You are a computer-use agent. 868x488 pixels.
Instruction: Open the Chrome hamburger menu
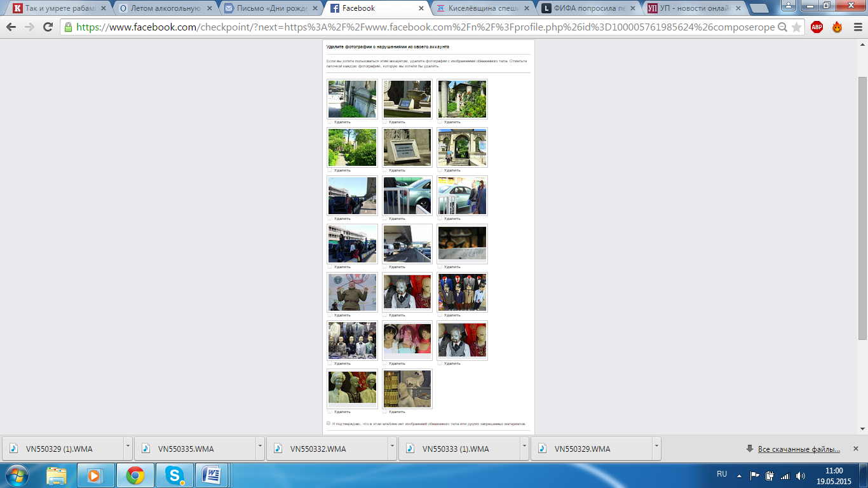(856, 27)
